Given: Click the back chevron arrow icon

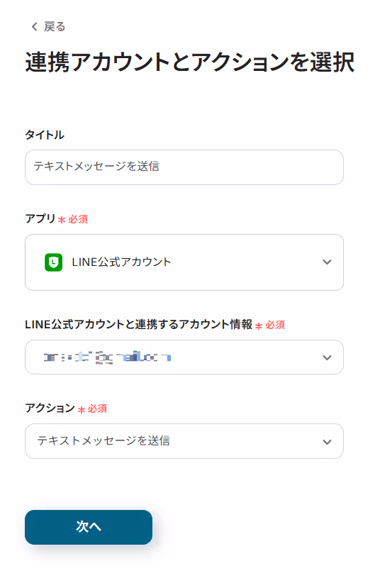Looking at the screenshot, I should click(34, 26).
